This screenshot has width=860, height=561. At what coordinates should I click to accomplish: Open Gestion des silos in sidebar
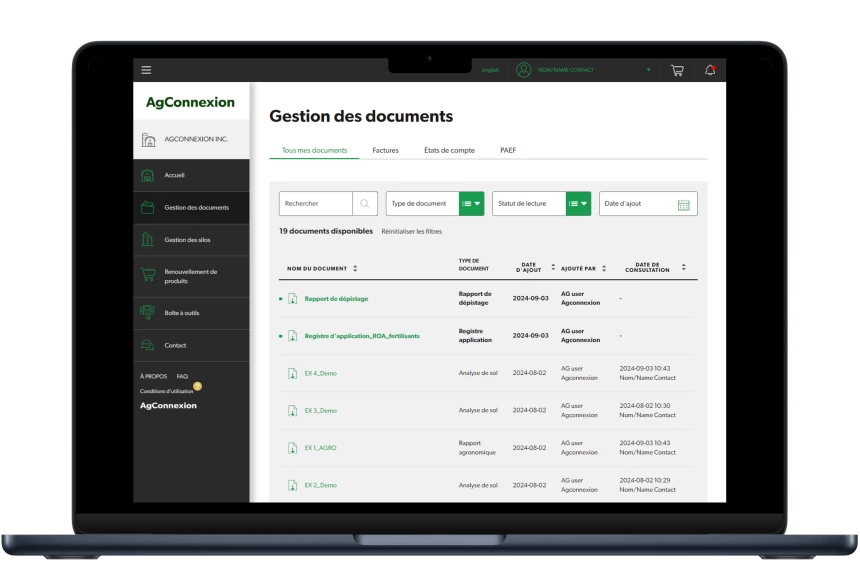point(187,240)
